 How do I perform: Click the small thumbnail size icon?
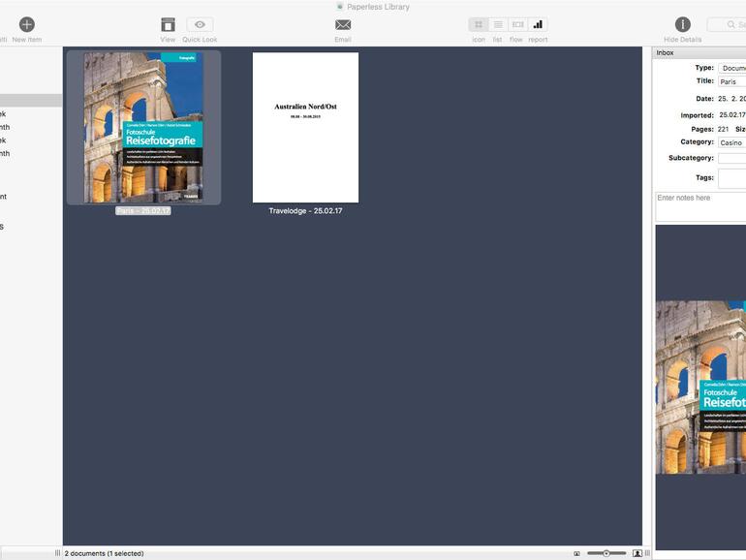point(576,554)
